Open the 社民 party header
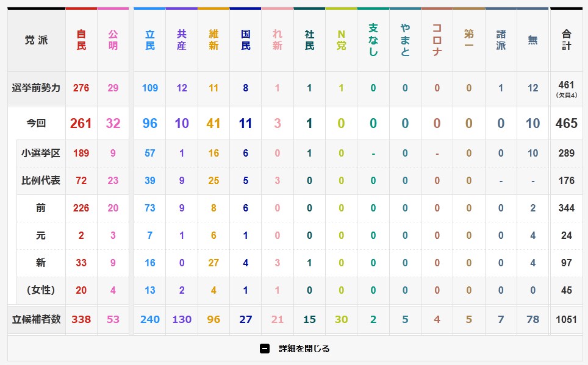This screenshot has height=365, width=588. (x=309, y=40)
